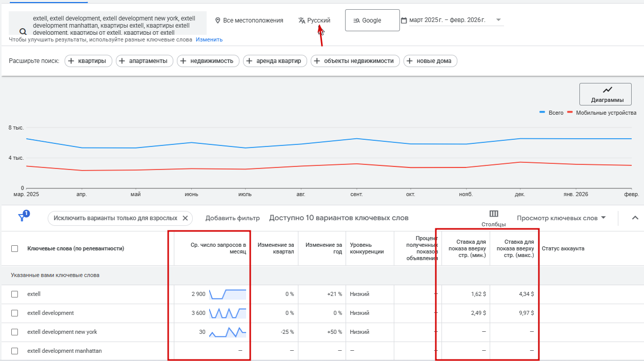
Task: Expand Просмотр ключевых слов dropdown
Action: [x=603, y=218]
